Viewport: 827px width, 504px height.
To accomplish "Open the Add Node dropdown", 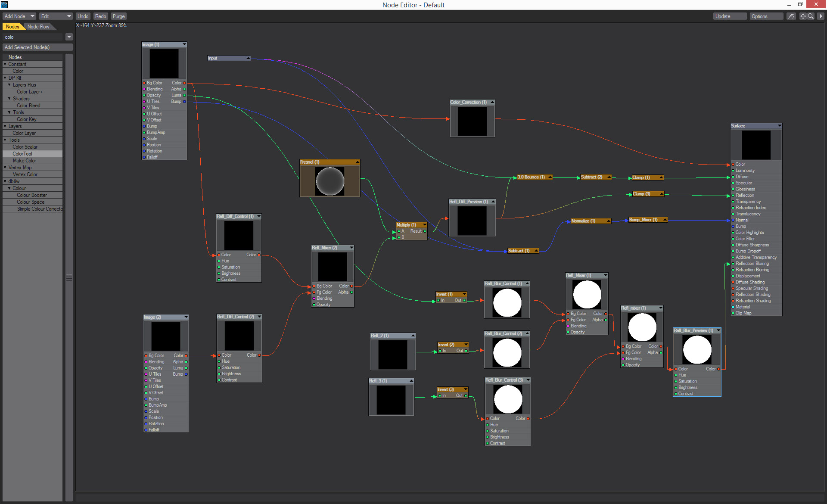I will tap(19, 16).
